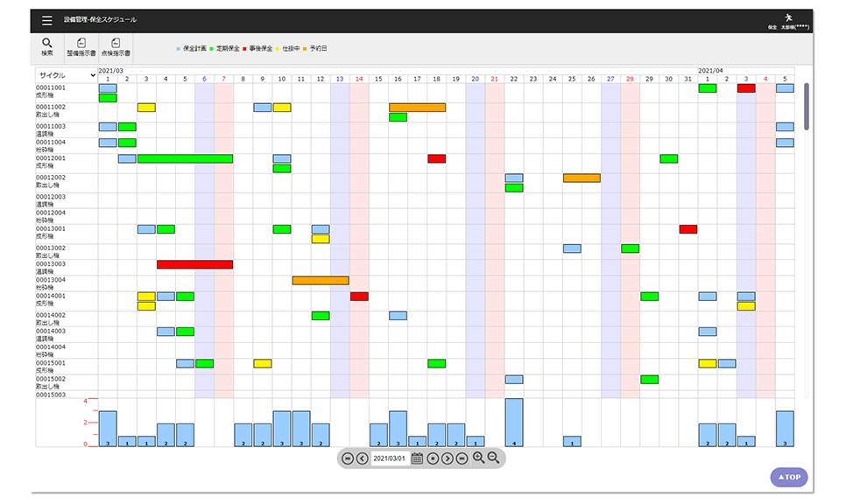The width and height of the screenshot is (846, 504).
Task: Click the 検索 search icon
Action: [47, 46]
